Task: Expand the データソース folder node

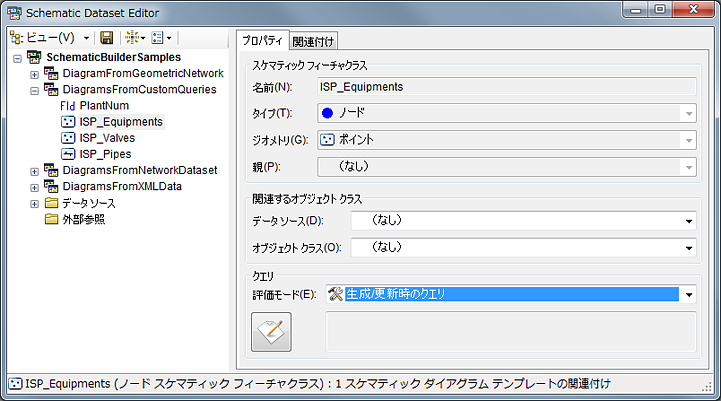Action: pos(34,204)
